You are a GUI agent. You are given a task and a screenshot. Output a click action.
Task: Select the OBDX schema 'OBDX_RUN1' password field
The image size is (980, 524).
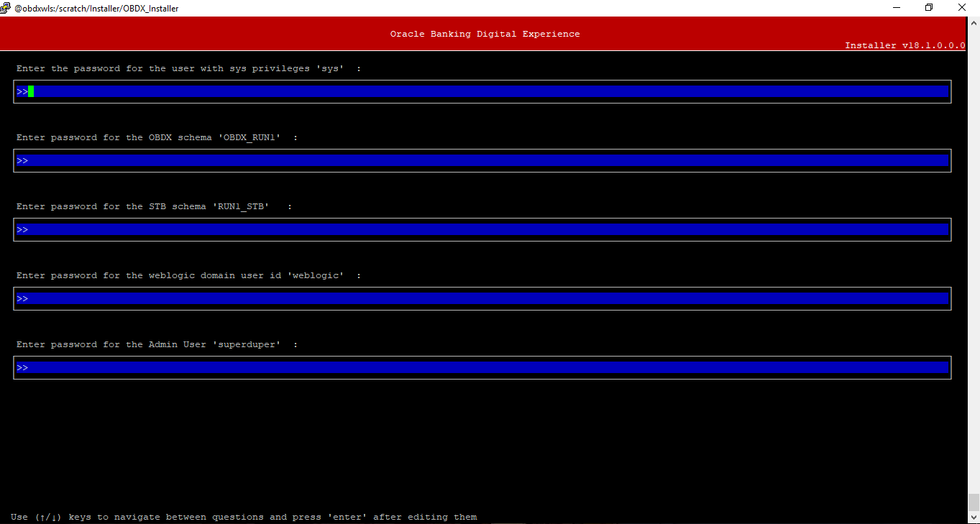482,160
